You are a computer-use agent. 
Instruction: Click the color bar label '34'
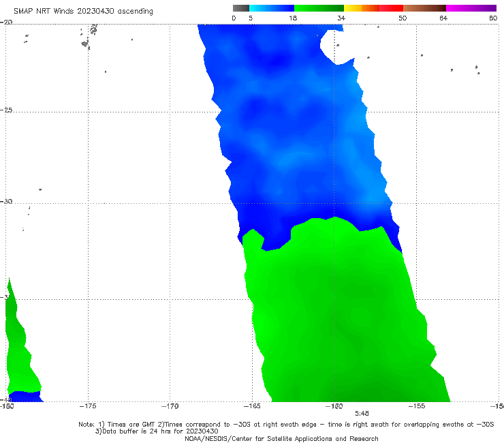341,18
